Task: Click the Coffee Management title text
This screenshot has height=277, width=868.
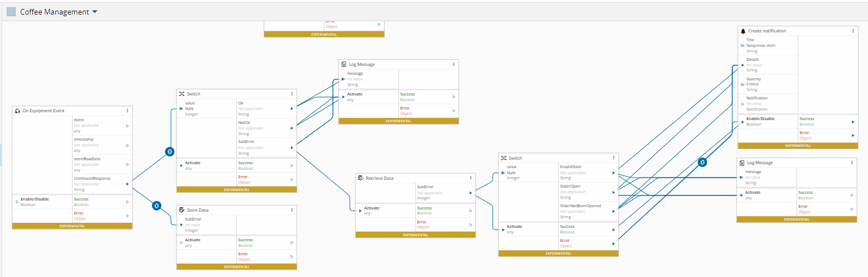Action: tap(54, 12)
